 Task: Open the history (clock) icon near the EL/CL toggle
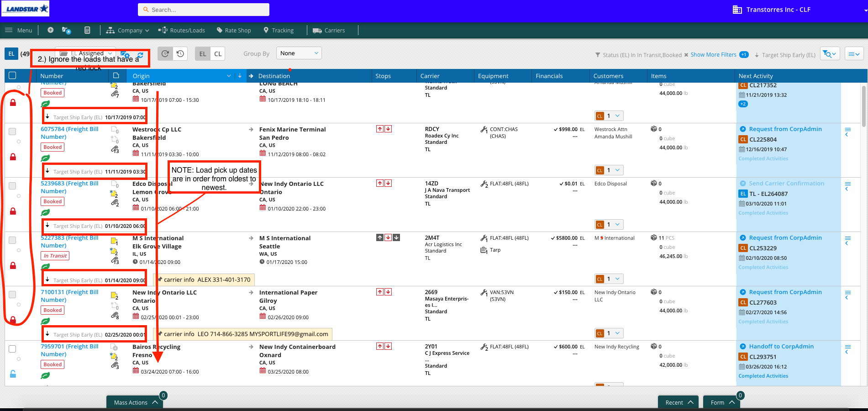coord(180,53)
